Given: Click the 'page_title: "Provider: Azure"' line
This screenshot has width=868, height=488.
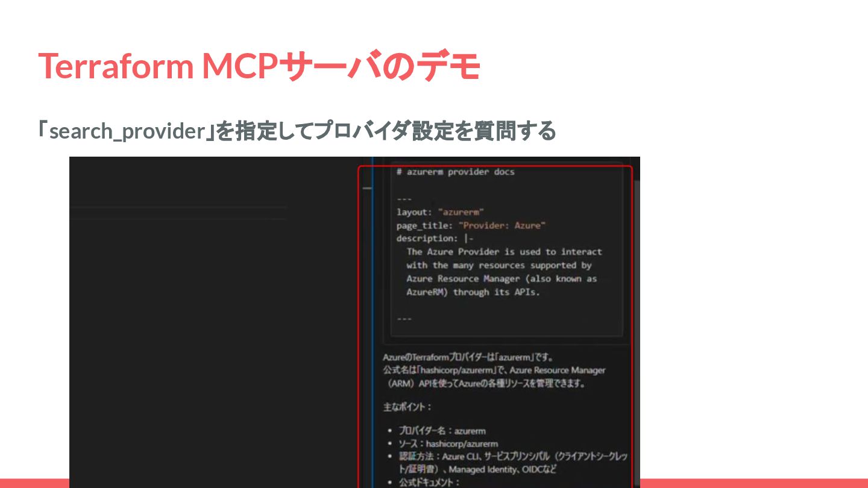Looking at the screenshot, I should [471, 225].
